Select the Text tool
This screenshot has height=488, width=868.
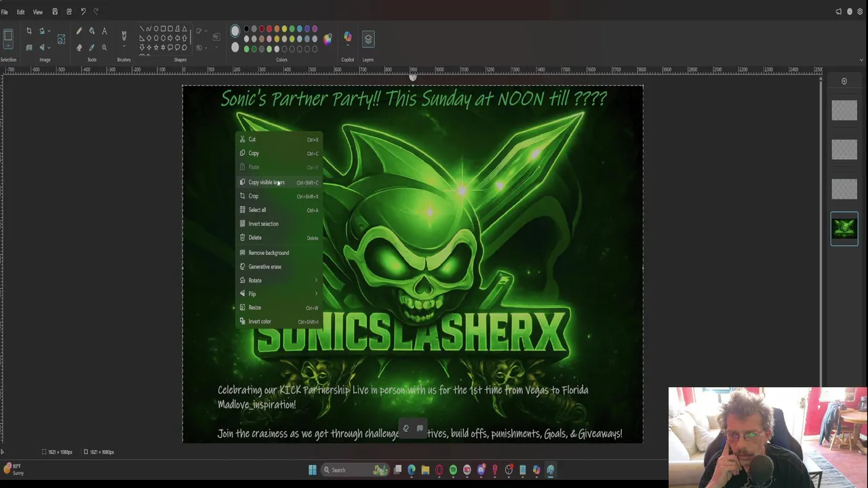[104, 31]
